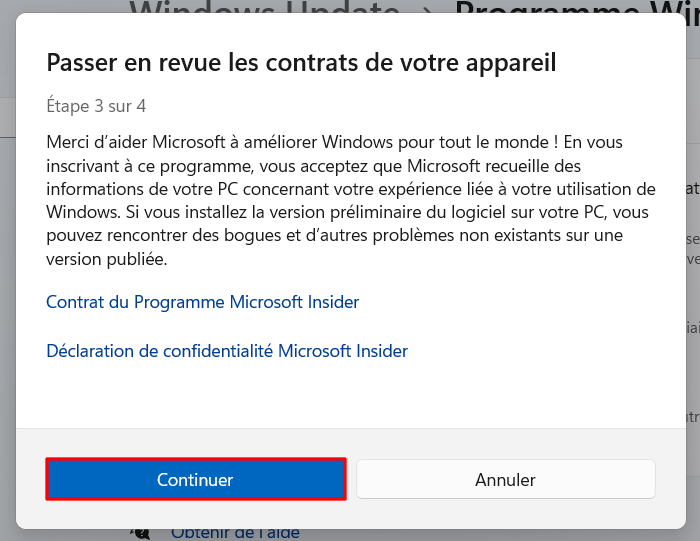Click the blue Continuer button
This screenshot has width=700, height=541.
pyautogui.click(x=196, y=479)
